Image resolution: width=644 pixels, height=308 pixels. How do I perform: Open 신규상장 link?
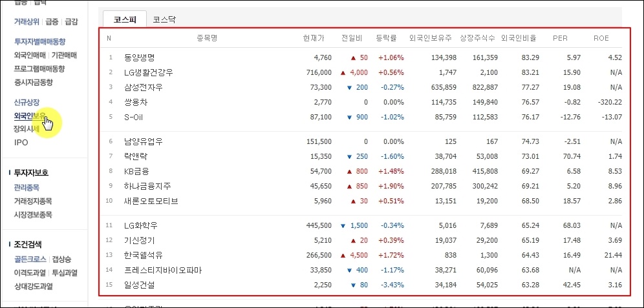coord(27,102)
